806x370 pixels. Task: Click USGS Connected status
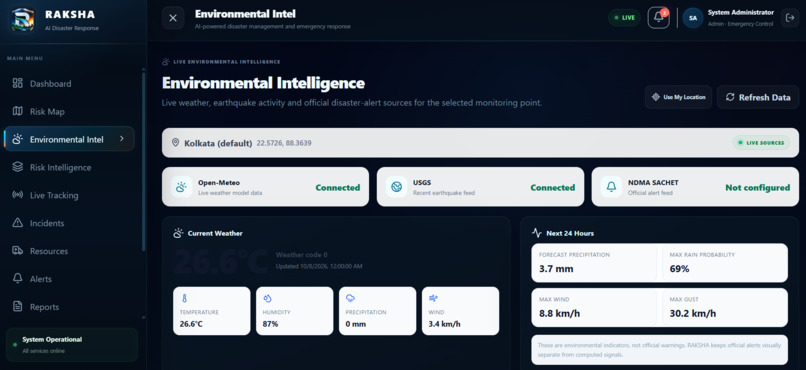point(553,188)
